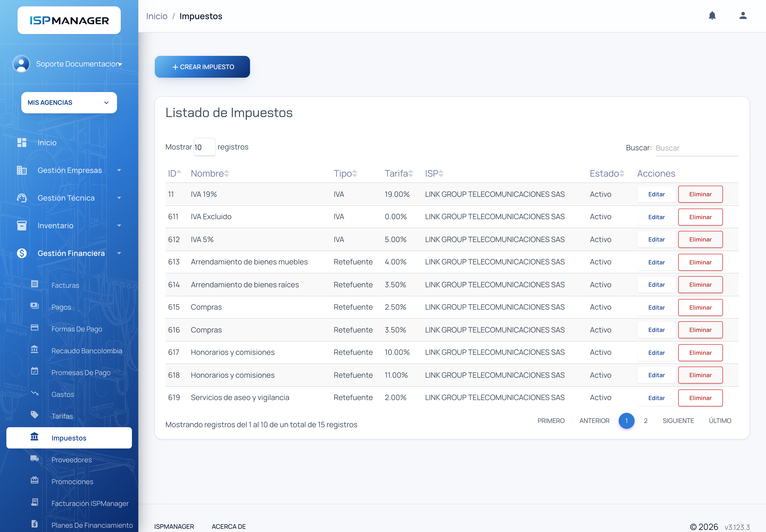This screenshot has height=532, width=766.
Task: Click the Recaudo Bancolombia bank icon
Action: (35, 350)
